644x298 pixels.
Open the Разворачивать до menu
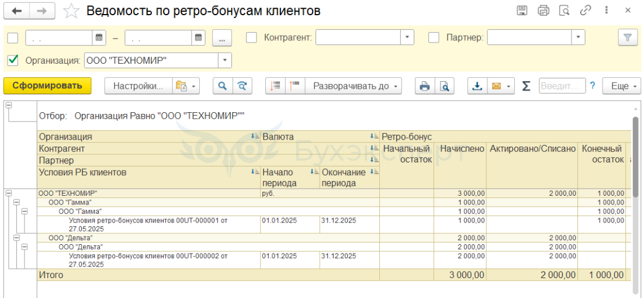point(353,86)
